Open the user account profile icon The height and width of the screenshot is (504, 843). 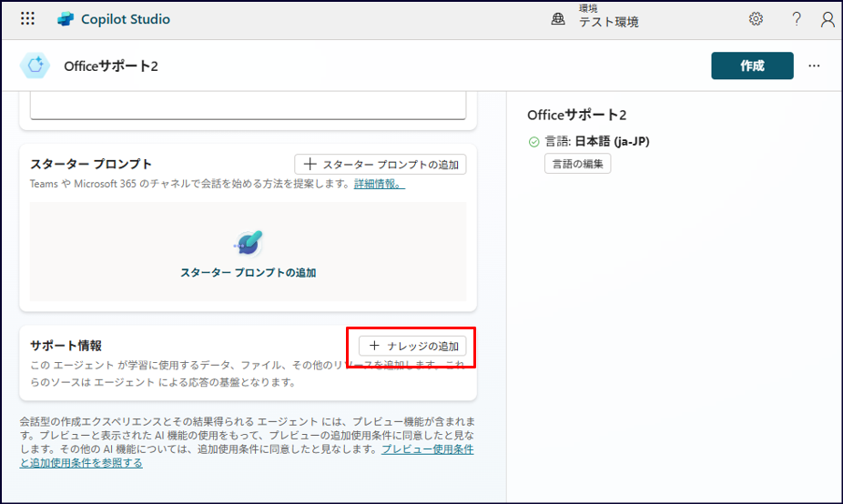828,19
